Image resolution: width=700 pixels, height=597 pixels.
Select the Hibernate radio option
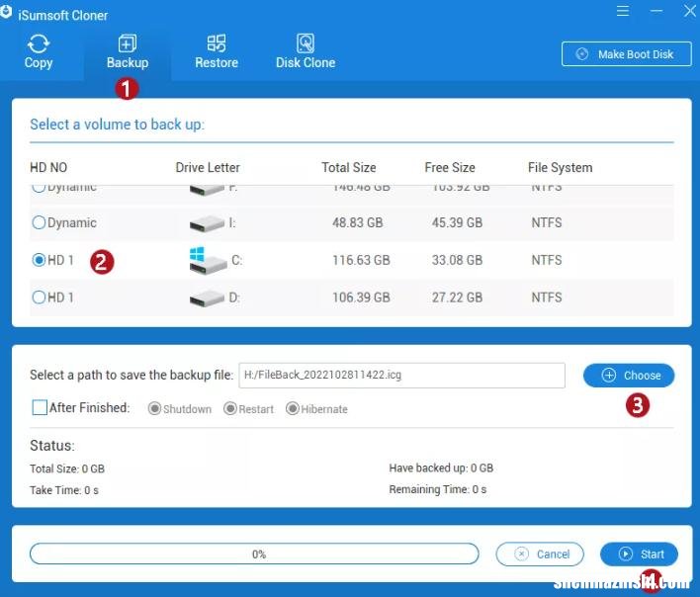(293, 409)
